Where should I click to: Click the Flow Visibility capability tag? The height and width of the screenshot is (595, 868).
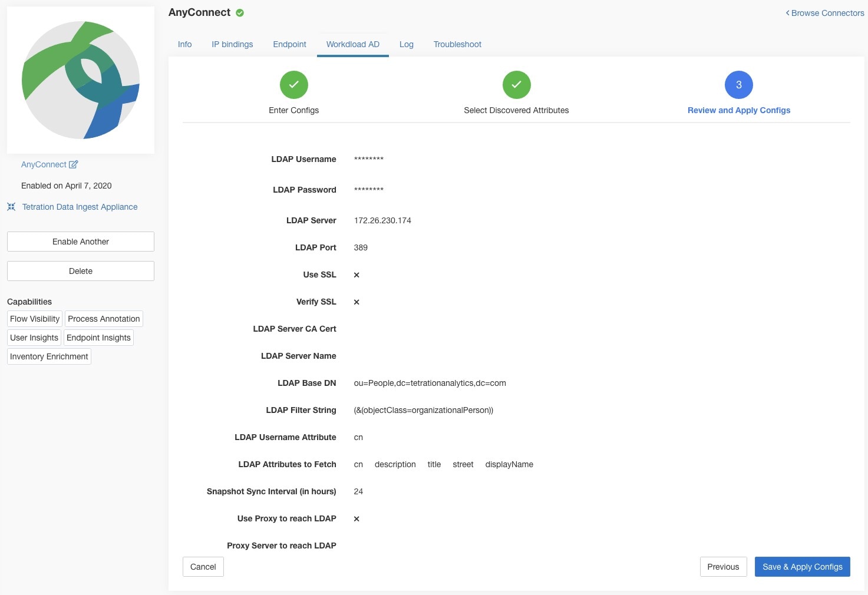coord(35,319)
